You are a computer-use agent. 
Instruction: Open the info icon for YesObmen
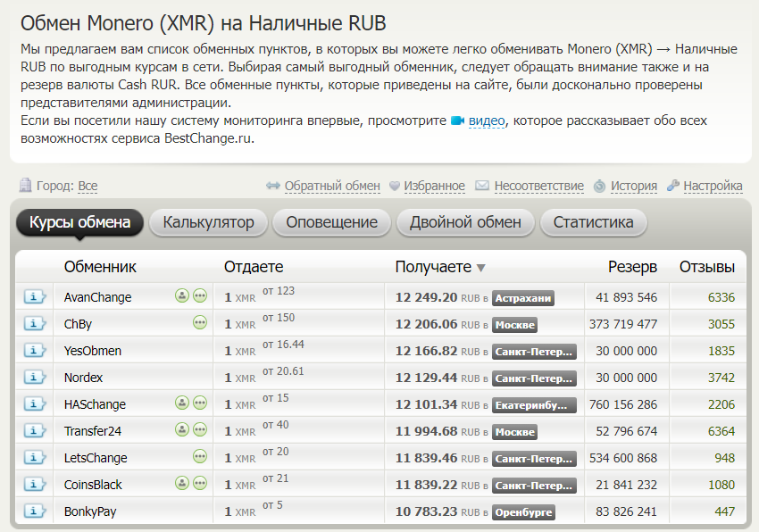click(34, 351)
